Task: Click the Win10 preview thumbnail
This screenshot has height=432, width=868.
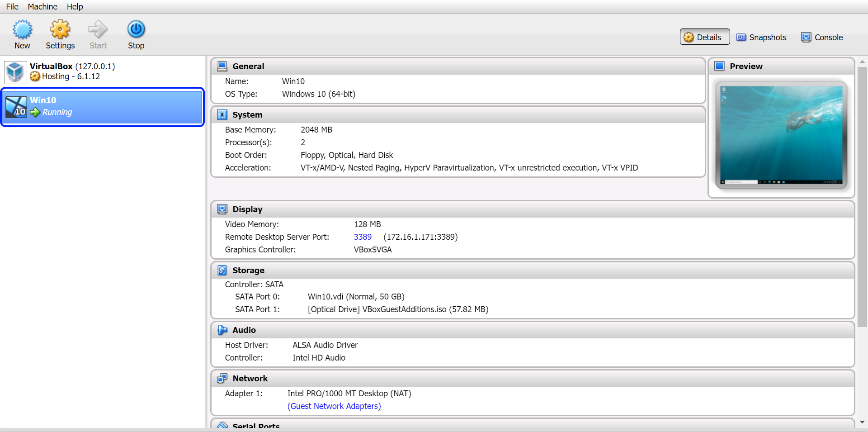Action: click(x=781, y=135)
